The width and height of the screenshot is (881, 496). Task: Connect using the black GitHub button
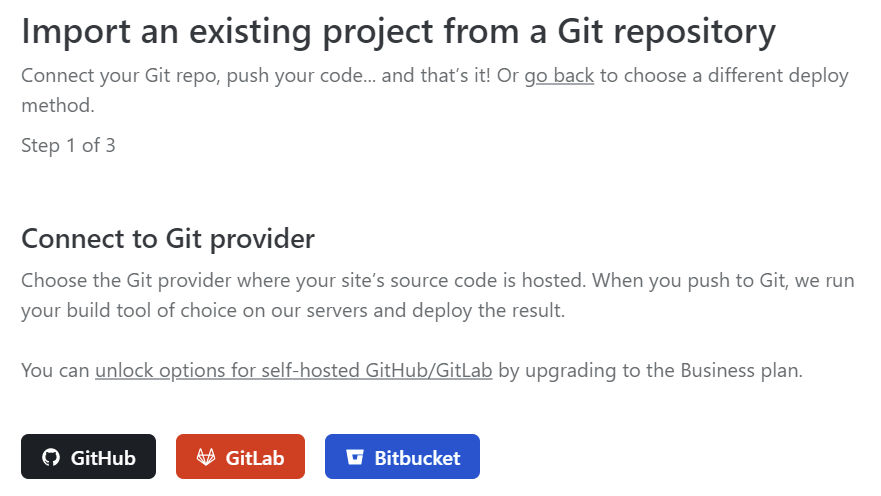click(x=88, y=457)
